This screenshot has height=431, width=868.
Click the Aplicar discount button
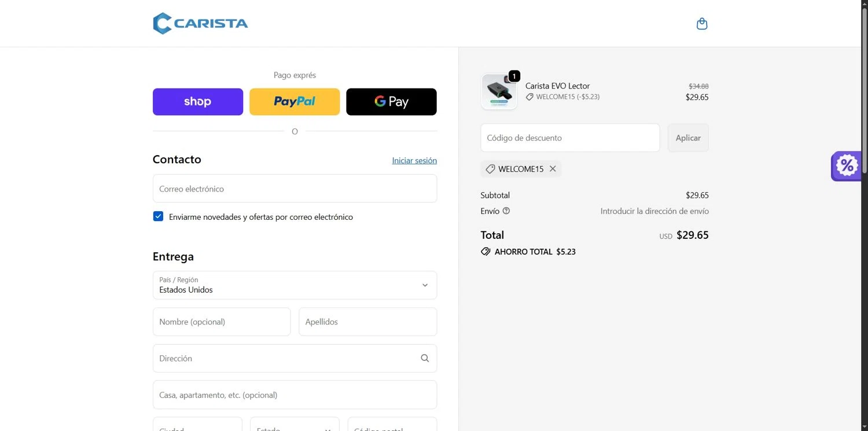(688, 138)
